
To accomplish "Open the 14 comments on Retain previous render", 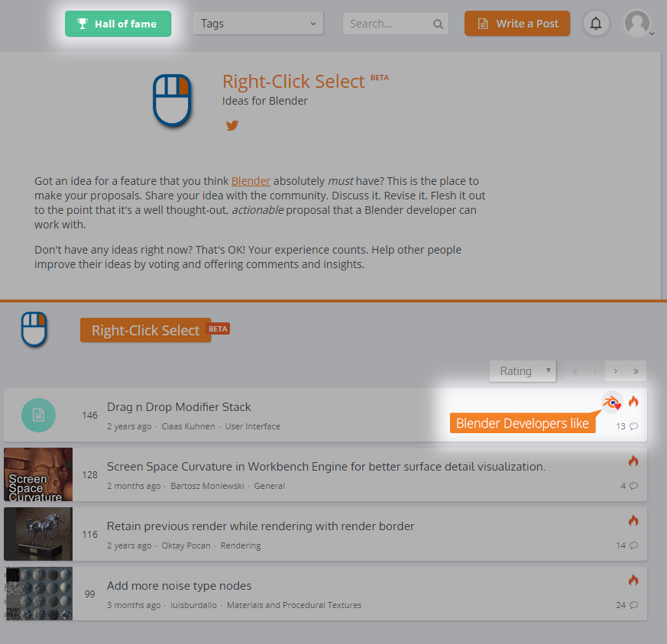I will (x=627, y=545).
